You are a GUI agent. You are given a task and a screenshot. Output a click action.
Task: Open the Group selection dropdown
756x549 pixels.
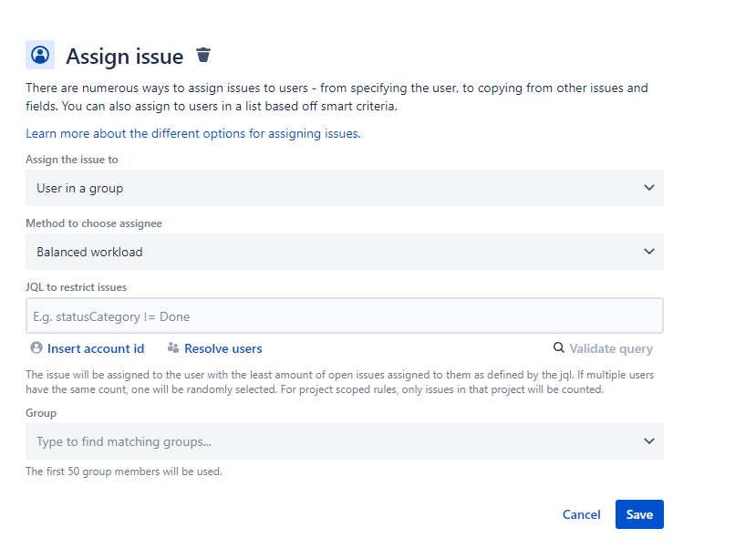click(344, 440)
